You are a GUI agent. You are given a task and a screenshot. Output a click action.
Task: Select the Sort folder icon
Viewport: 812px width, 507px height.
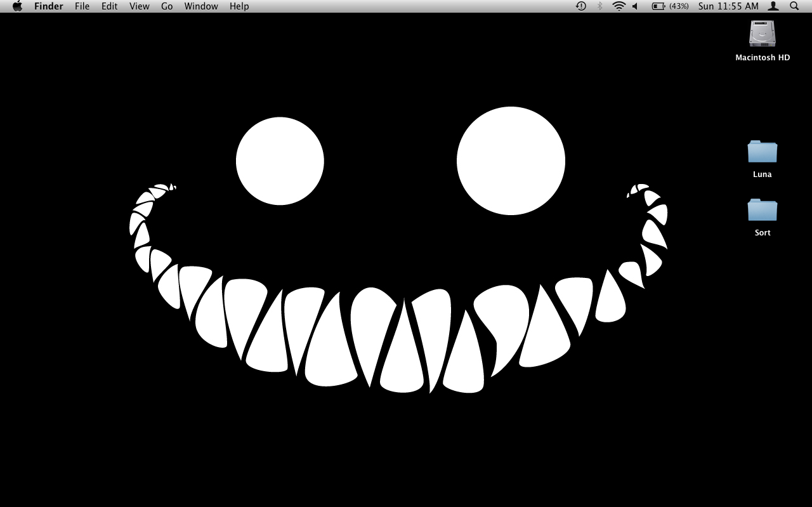[763, 211]
